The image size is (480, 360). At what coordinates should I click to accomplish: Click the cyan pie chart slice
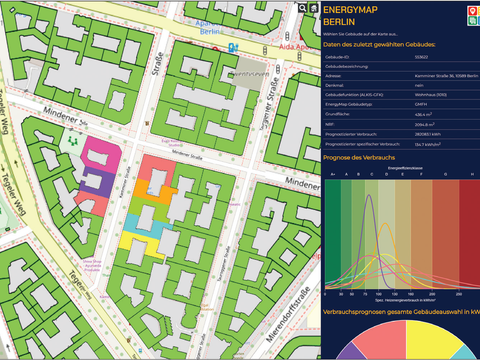coord(467,353)
